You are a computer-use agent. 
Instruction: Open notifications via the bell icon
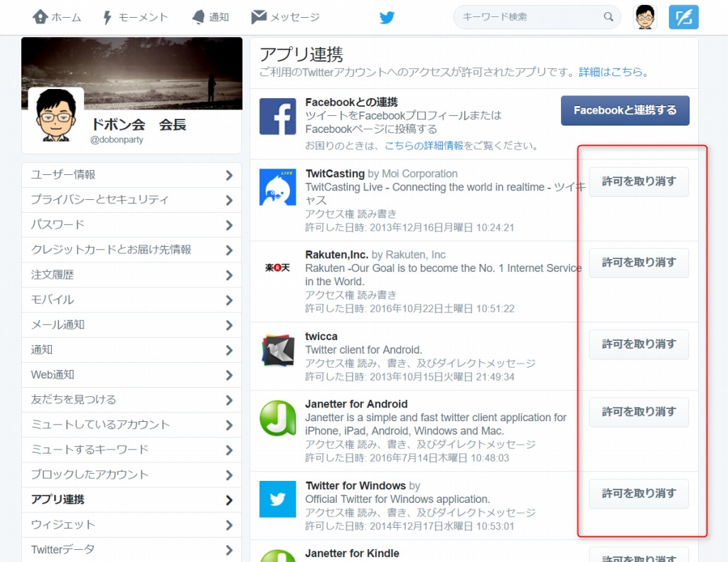(x=198, y=17)
